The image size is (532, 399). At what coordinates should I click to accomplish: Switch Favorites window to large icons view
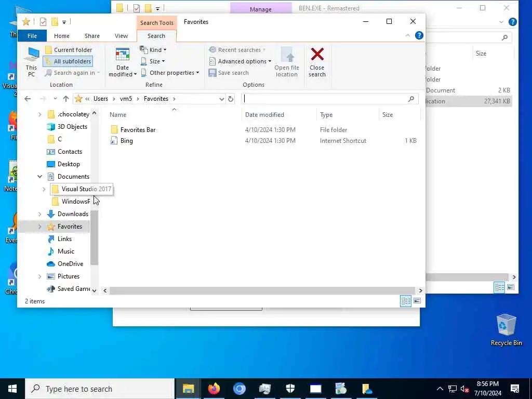[x=417, y=301]
